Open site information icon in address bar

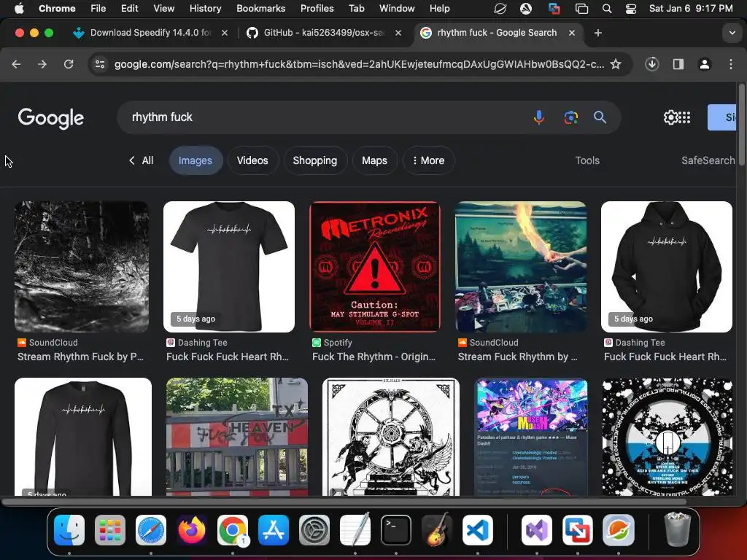coord(99,64)
